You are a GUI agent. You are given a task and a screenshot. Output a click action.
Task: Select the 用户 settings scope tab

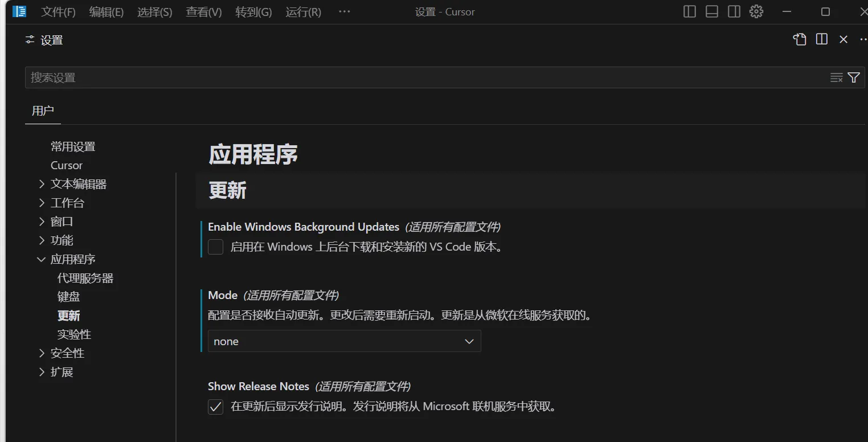43,110
